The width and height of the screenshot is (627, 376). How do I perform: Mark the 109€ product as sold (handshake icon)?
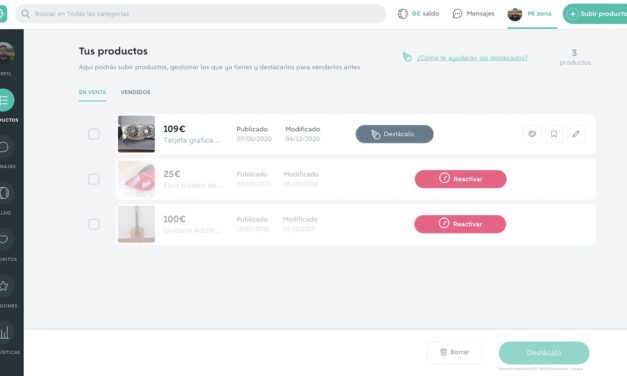click(x=532, y=134)
